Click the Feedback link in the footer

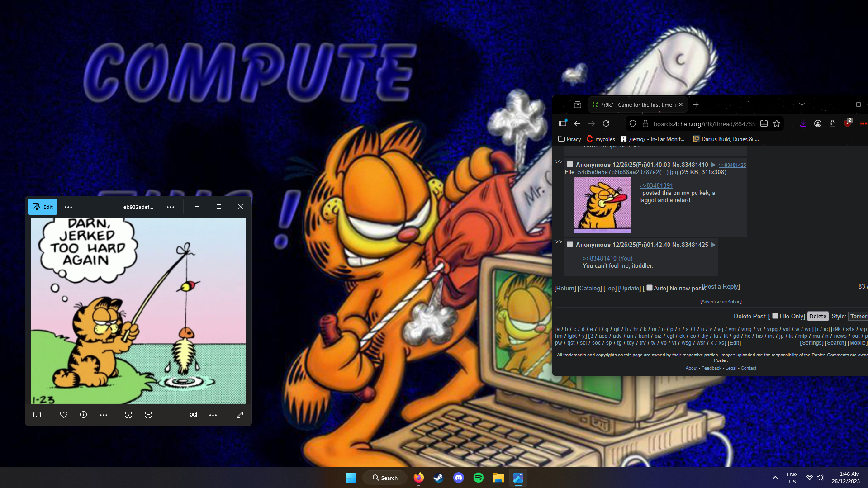click(711, 368)
